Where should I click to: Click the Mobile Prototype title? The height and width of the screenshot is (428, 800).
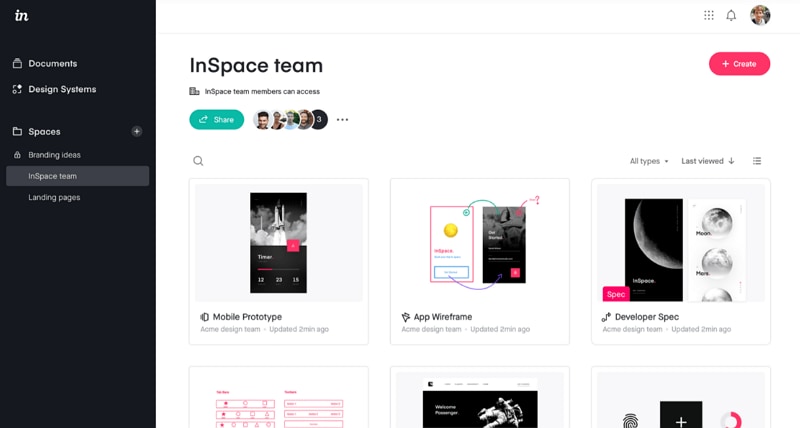247,317
